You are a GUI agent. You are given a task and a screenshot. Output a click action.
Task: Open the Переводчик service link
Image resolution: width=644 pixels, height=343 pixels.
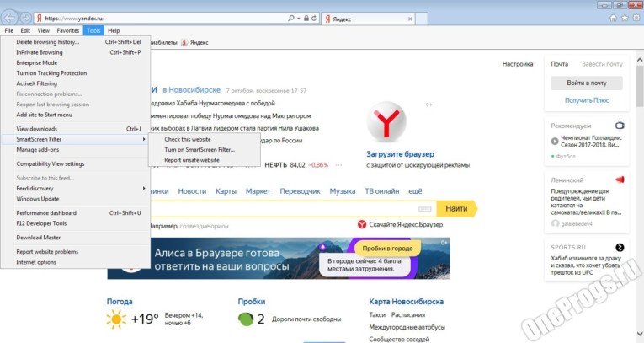tap(300, 191)
